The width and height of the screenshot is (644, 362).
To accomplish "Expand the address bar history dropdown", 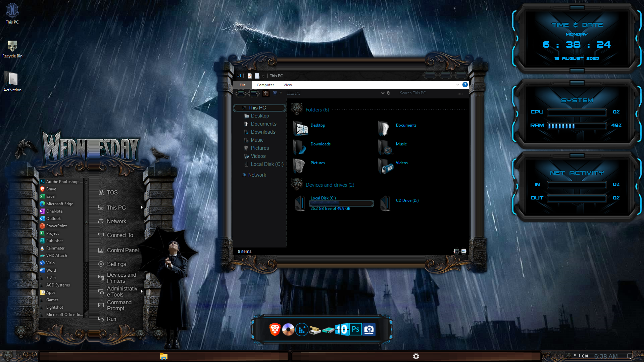I will pyautogui.click(x=383, y=93).
